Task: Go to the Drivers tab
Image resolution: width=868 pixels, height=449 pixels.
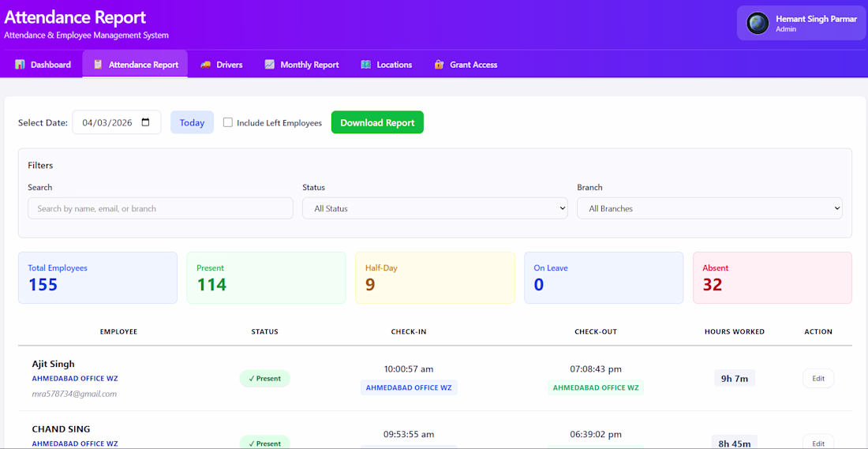Action: pyautogui.click(x=222, y=65)
